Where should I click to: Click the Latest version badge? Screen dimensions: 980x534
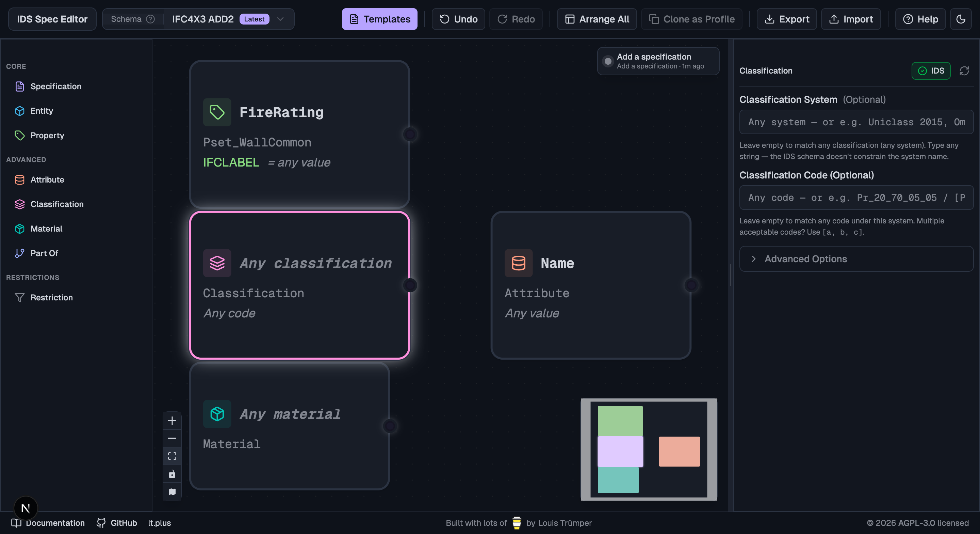(x=254, y=19)
